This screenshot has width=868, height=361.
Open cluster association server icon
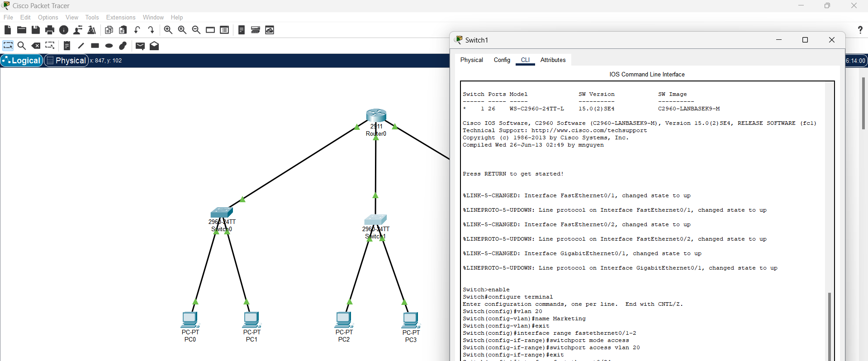tap(256, 30)
